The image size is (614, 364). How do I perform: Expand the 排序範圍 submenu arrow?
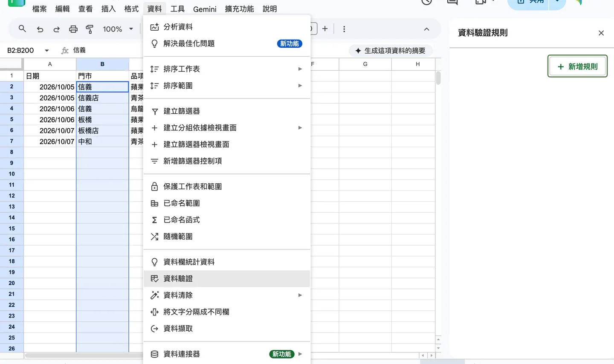tap(300, 86)
